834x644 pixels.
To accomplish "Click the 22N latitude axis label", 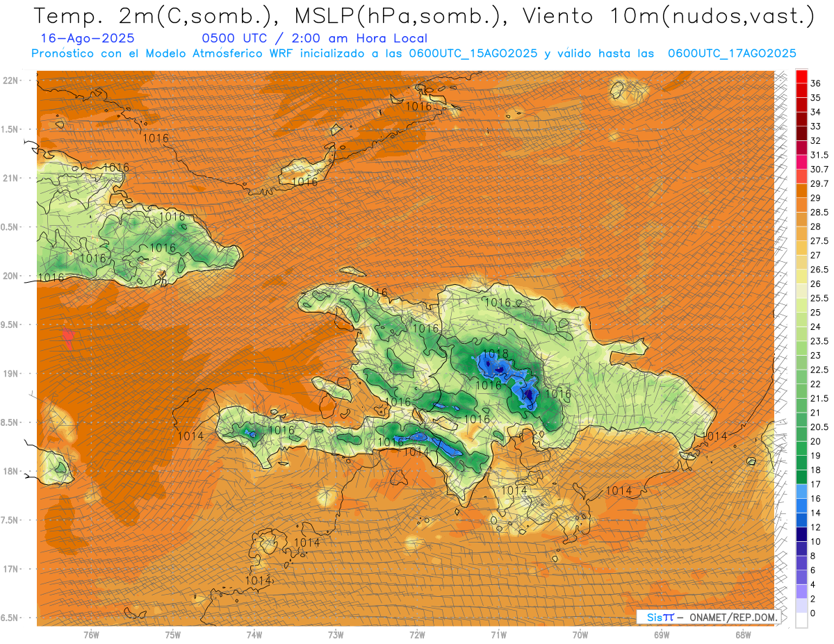I will pyautogui.click(x=10, y=80).
